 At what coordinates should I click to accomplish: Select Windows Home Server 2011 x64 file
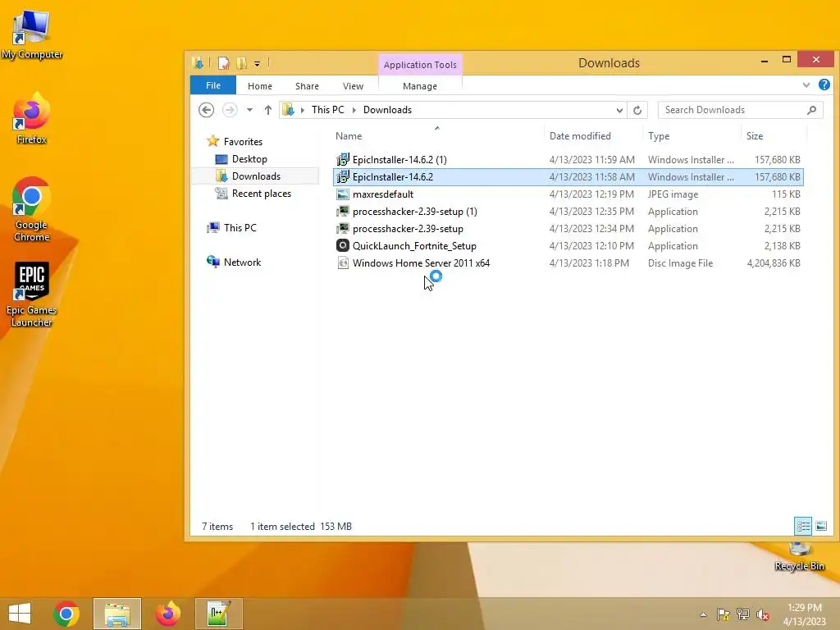pyautogui.click(x=568, y=262)
